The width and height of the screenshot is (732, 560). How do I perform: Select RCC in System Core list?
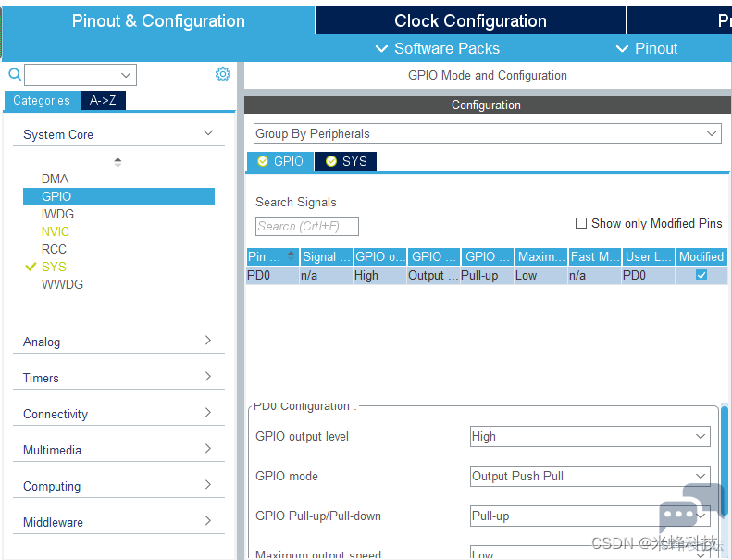click(54, 249)
